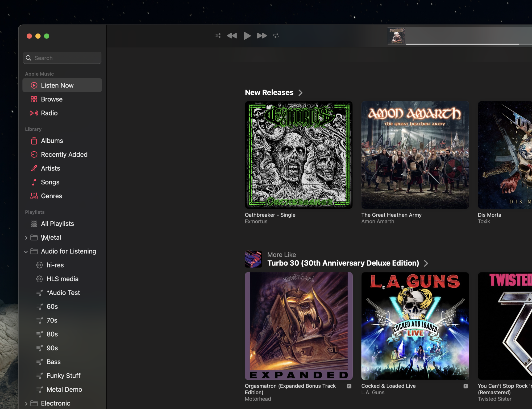Click Amon Amarth artist link

[x=378, y=221]
